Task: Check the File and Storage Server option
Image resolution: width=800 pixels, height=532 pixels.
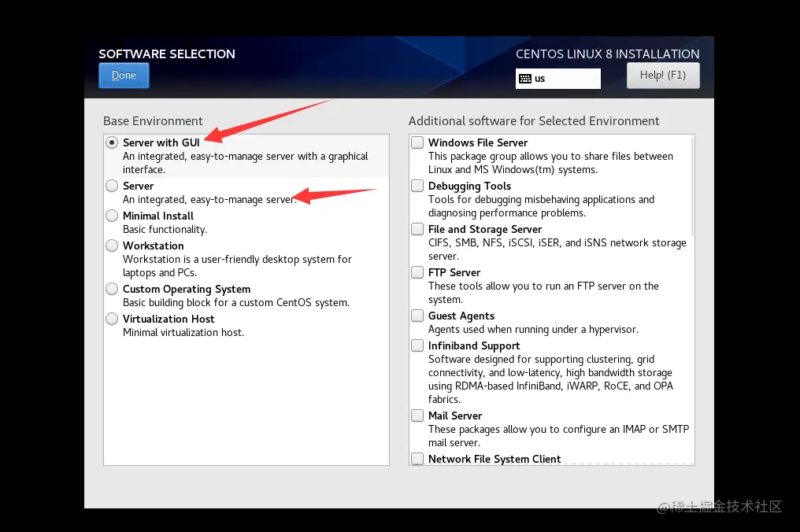Action: [x=417, y=229]
